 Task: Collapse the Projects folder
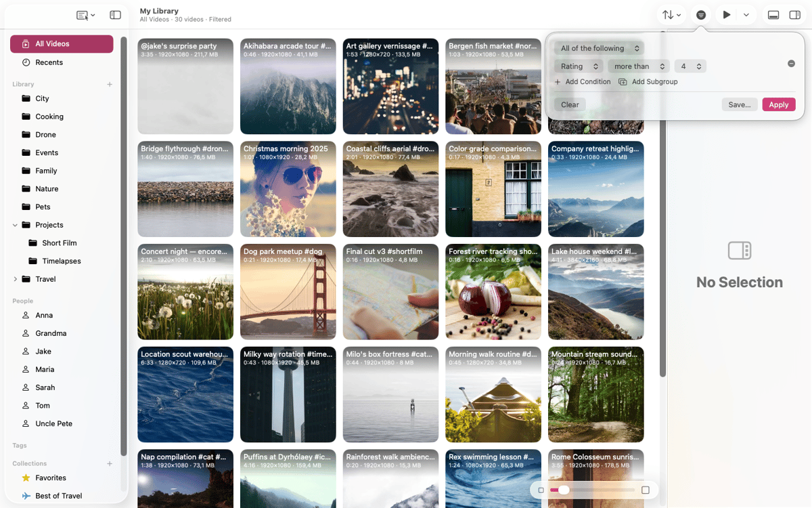pyautogui.click(x=15, y=225)
